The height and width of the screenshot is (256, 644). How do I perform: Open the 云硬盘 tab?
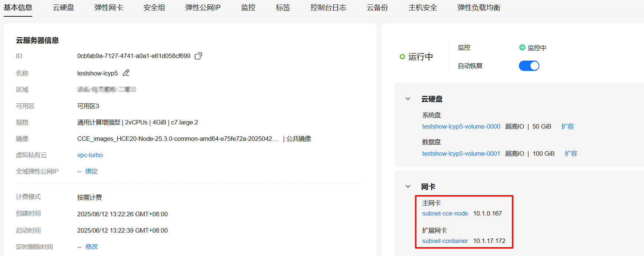63,7
